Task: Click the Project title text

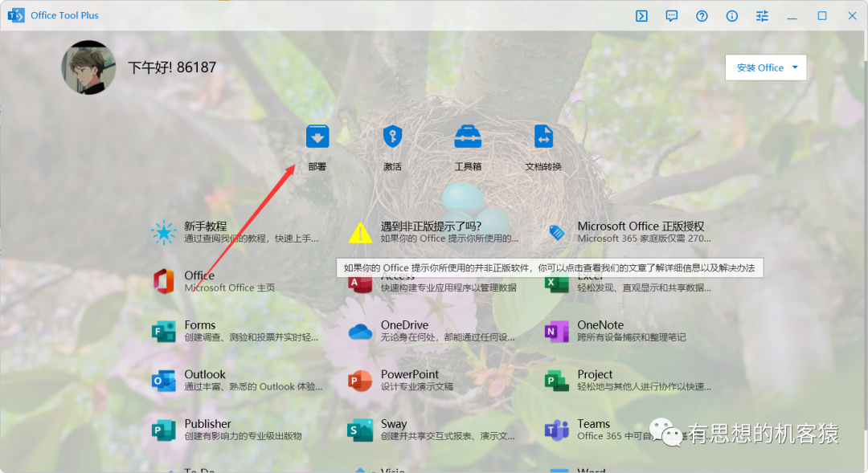Action: click(595, 374)
